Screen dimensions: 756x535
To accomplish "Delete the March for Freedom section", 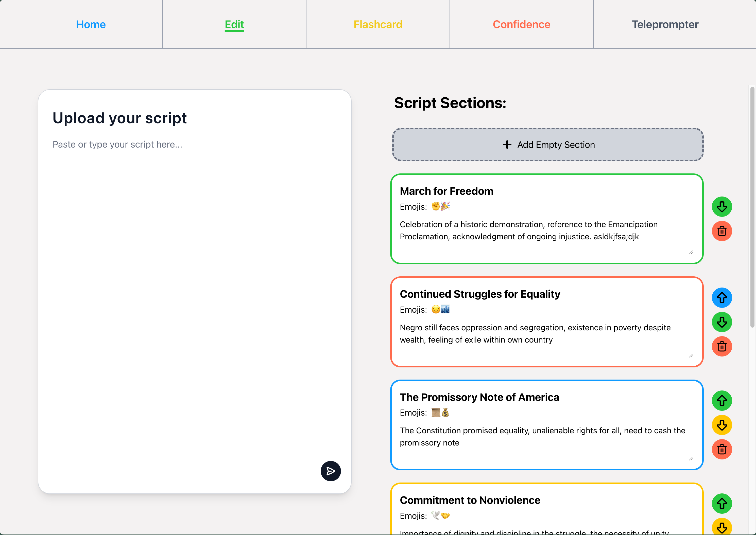I will [x=721, y=231].
